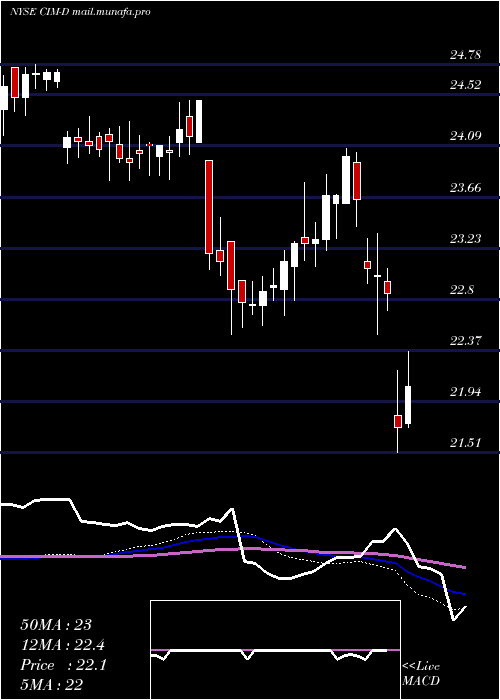Click the Price : 22.1 readout
Screen dimensions: 500x700
63,665
